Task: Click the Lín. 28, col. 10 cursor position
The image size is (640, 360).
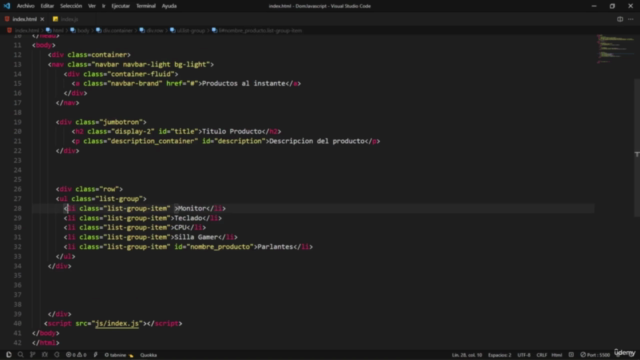Action: click(x=467, y=355)
